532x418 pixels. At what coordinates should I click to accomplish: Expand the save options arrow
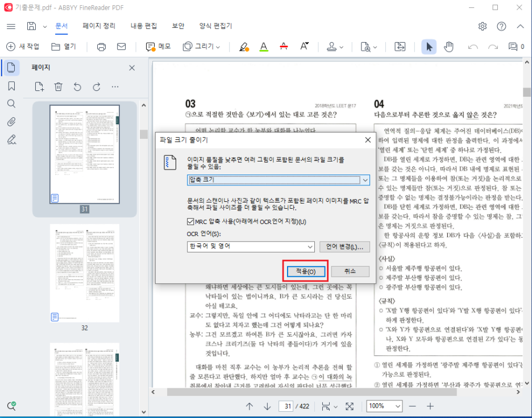[x=44, y=27]
